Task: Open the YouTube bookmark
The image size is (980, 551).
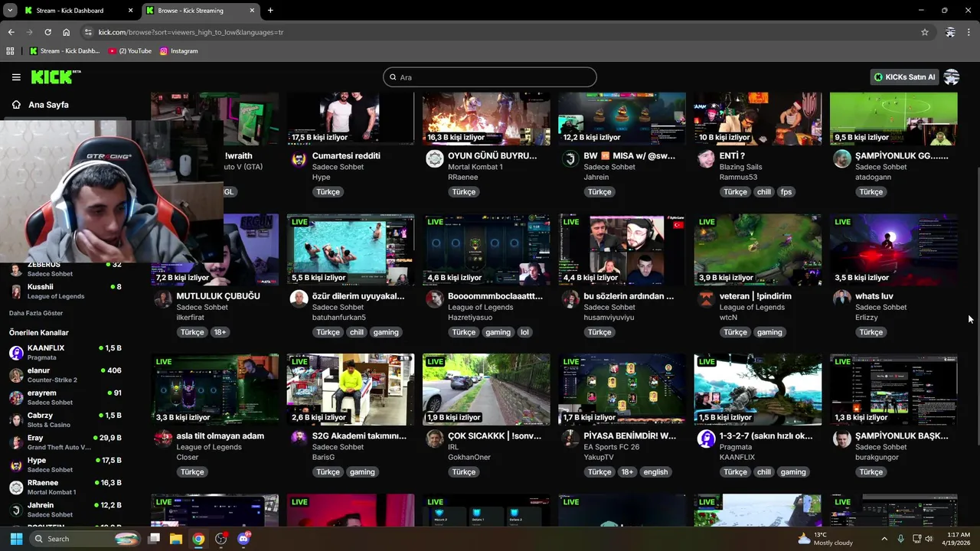Action: 130,51
